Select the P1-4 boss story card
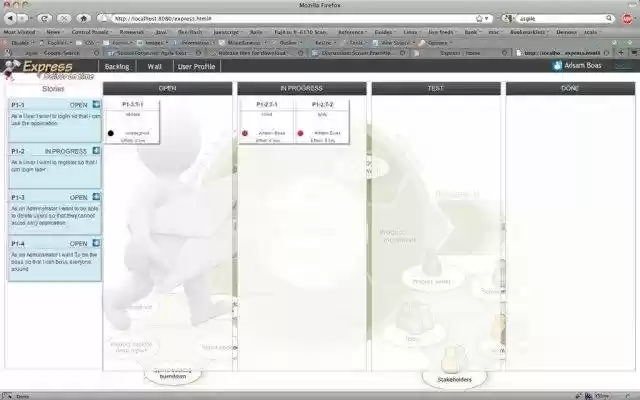 click(x=54, y=259)
